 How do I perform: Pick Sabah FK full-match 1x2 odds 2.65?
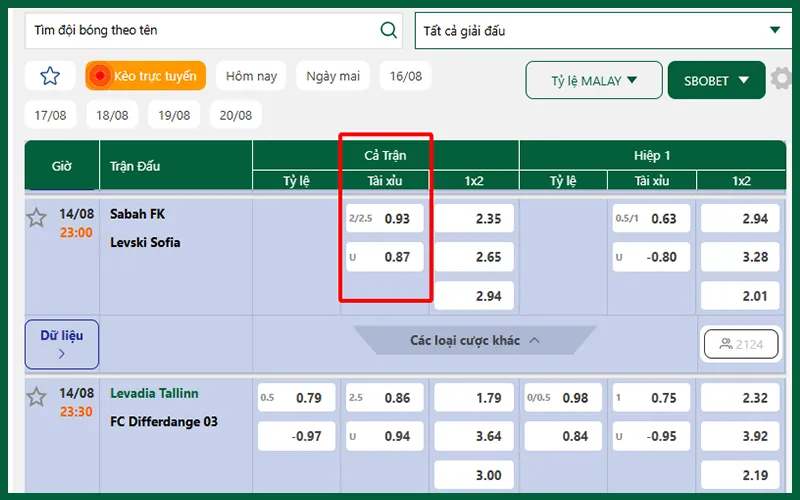tap(474, 257)
